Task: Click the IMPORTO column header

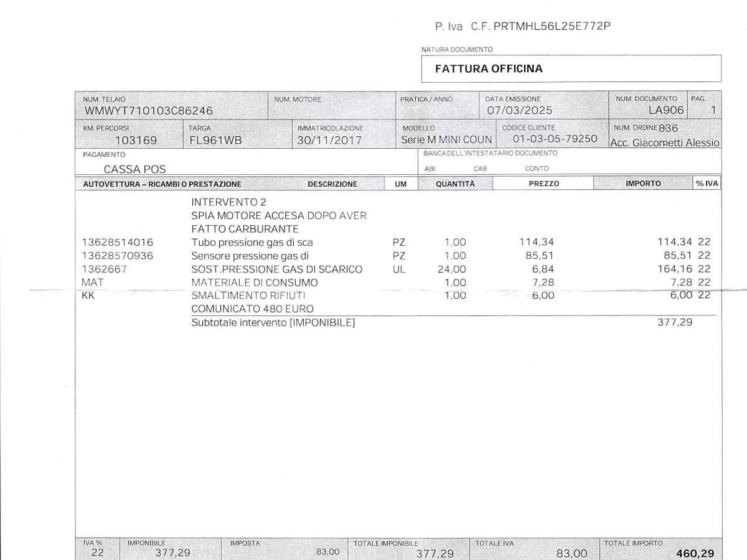Action: point(643,184)
